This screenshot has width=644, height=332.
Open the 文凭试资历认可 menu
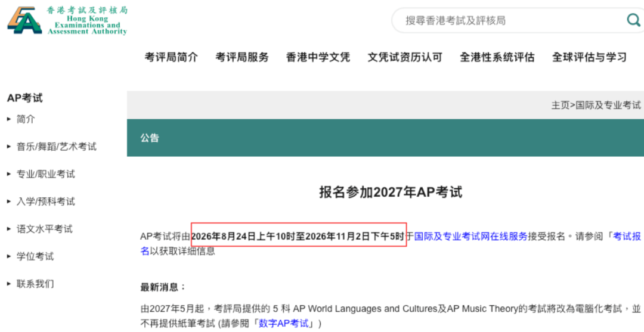click(x=405, y=57)
